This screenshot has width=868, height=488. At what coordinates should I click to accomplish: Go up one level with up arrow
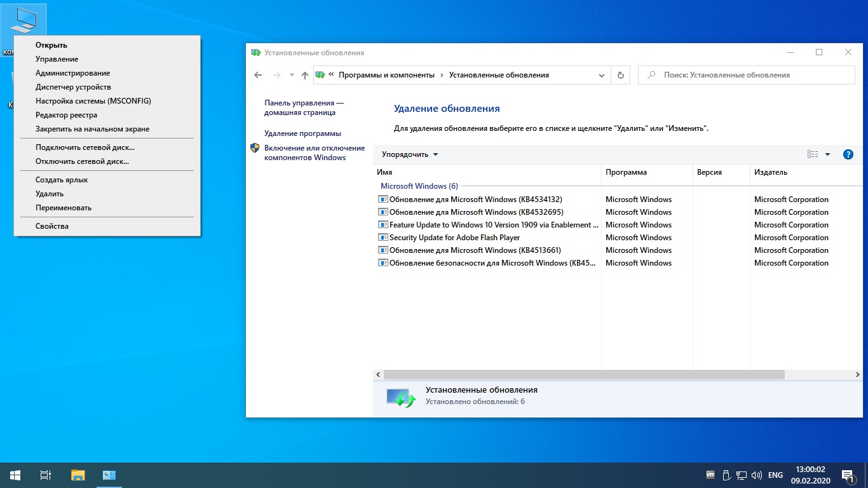[x=305, y=75]
